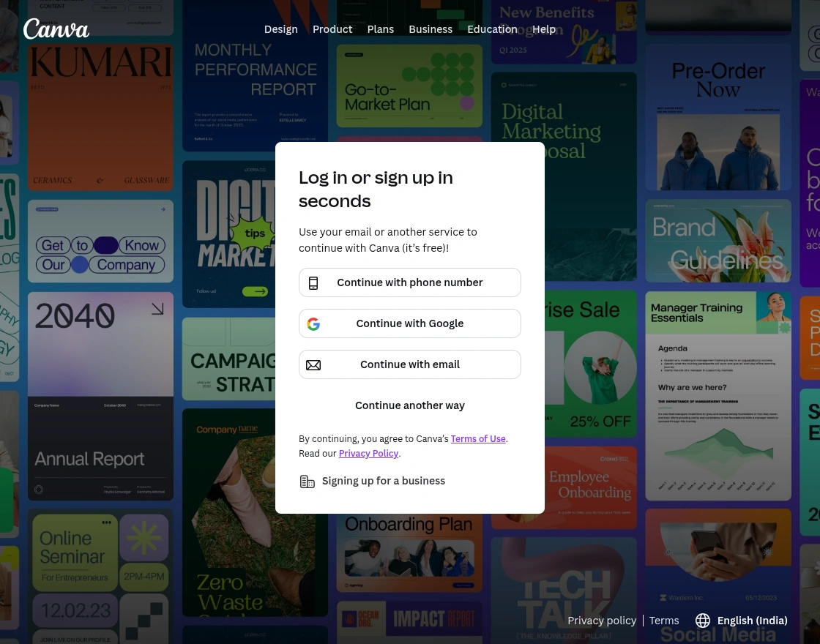Click the phone icon in the phone number button
This screenshot has width=820, height=644.
[313, 282]
